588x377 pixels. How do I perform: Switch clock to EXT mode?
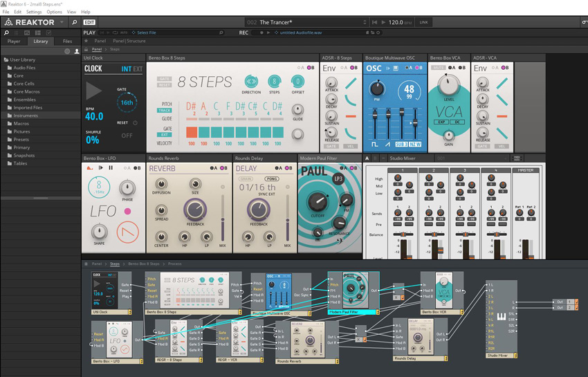(138, 69)
